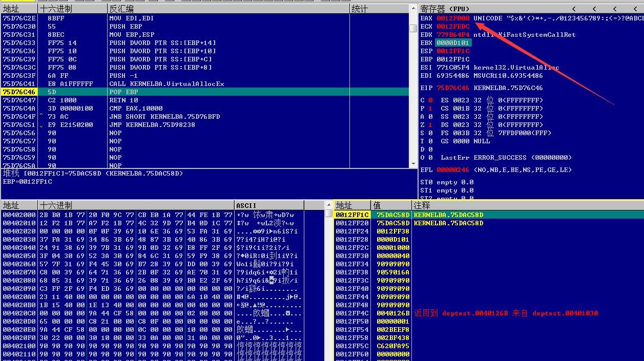Image resolution: width=644 pixels, height=361 pixels.
Task: Click the EIP register value 75D76C46
Action: [x=453, y=88]
